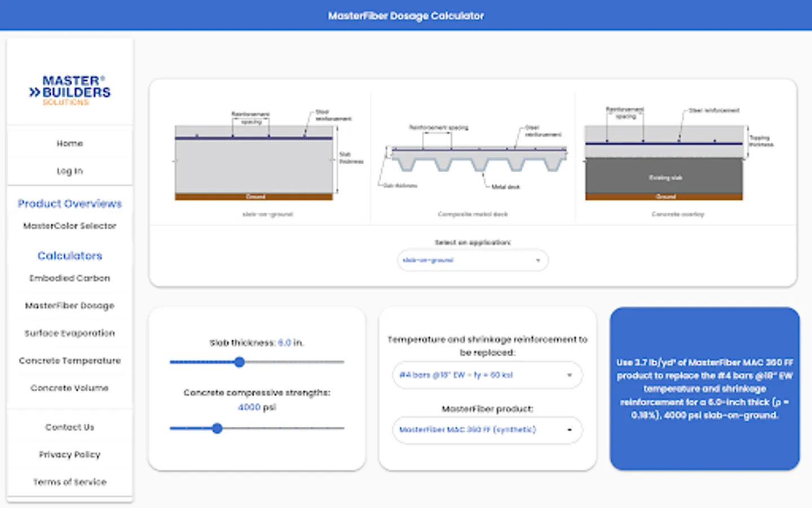View Terms of Service
The width and height of the screenshot is (812, 508).
tap(70, 482)
